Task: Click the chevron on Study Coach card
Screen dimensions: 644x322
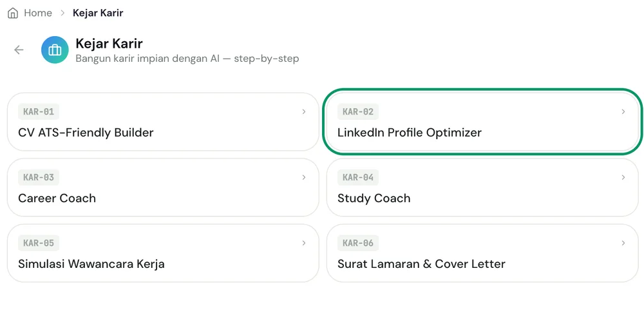Action: pos(623,178)
